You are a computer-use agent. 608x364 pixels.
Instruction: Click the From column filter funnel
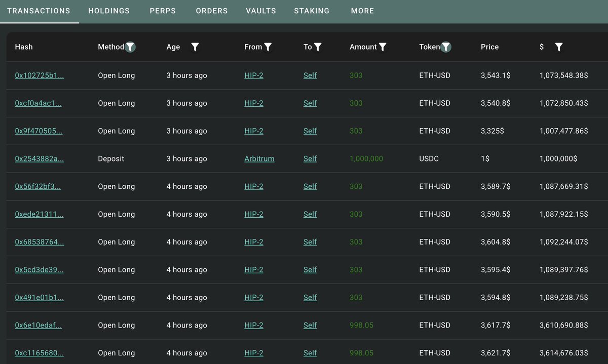[x=268, y=47]
